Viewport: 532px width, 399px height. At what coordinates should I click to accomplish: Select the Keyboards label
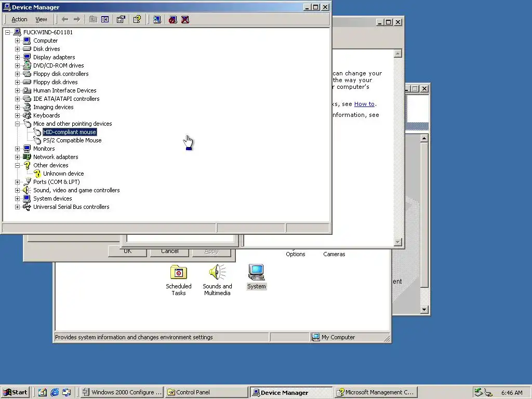pyautogui.click(x=46, y=115)
